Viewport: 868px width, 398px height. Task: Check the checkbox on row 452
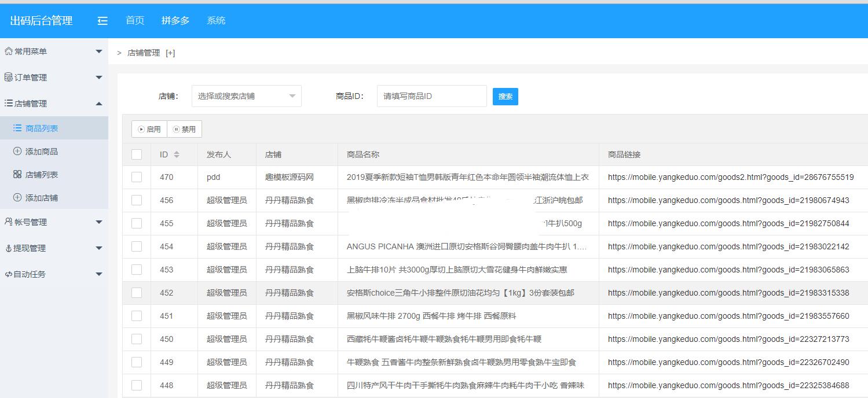(x=136, y=293)
